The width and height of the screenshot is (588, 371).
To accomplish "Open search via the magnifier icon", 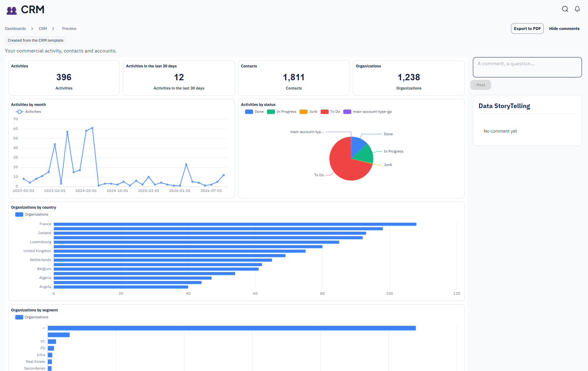I will tap(565, 9).
